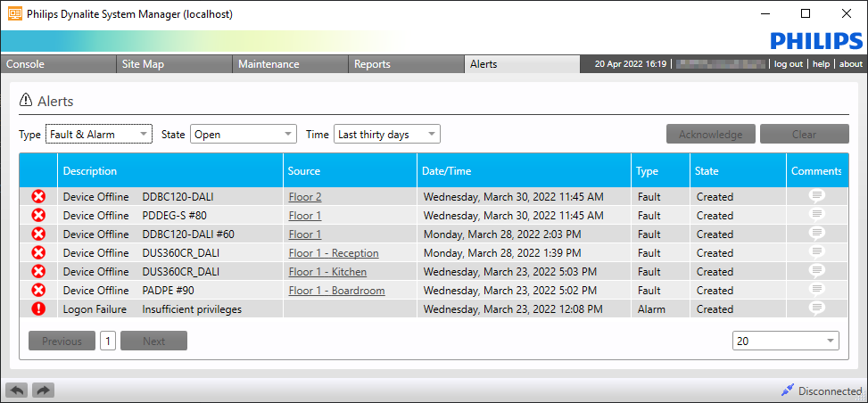Click the red alarm icon for Logon Failure
The height and width of the screenshot is (403, 868).
38,308
